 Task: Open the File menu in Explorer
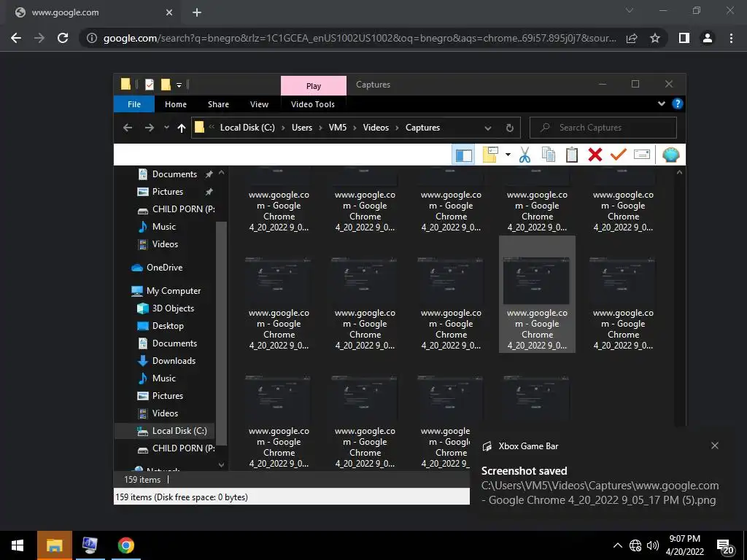click(134, 104)
